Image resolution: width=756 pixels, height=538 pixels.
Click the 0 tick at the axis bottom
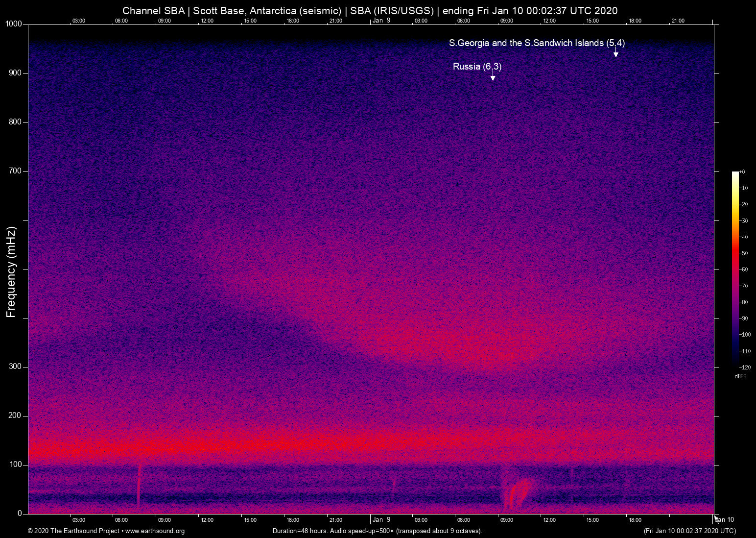19,513
